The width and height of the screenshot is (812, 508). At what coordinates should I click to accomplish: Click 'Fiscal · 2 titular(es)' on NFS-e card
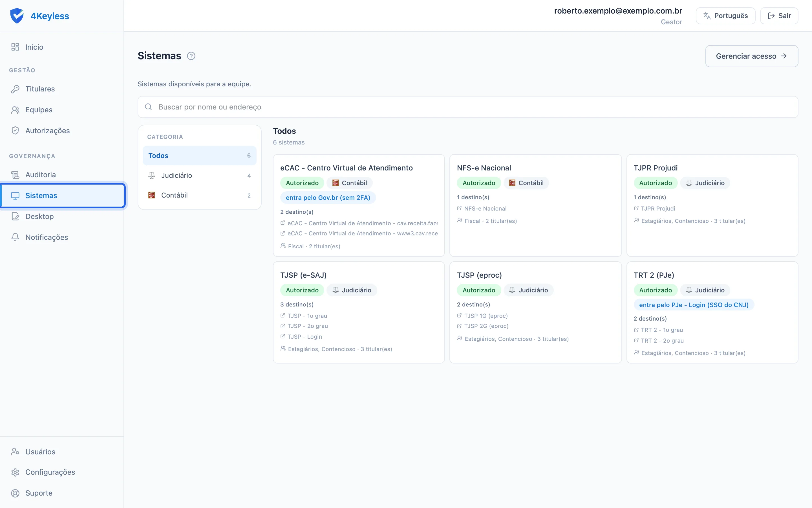(491, 221)
